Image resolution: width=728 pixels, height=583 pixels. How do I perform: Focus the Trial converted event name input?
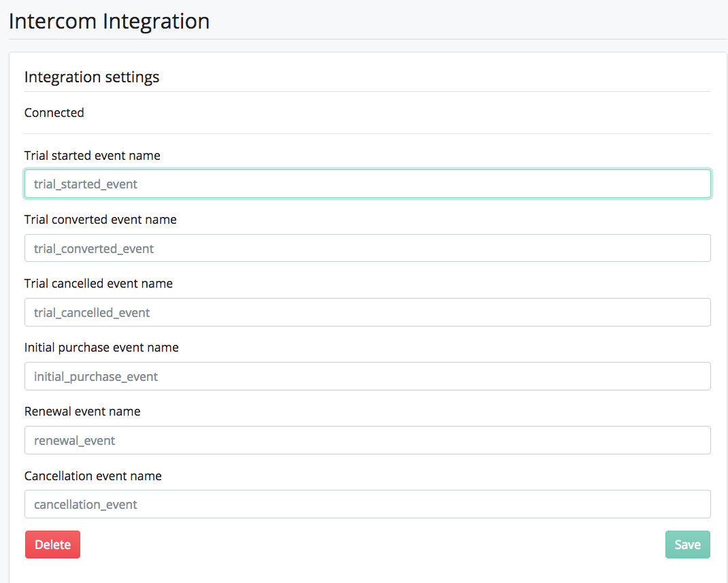click(x=367, y=248)
